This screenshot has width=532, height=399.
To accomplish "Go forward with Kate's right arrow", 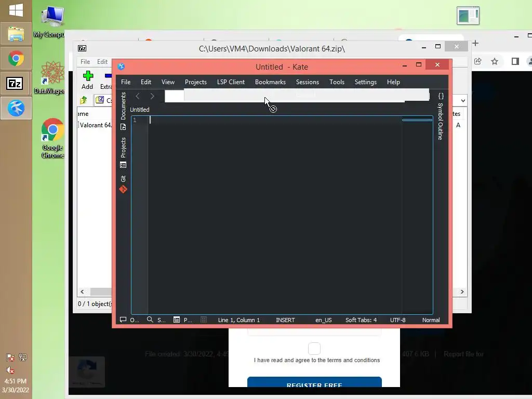I will [152, 96].
